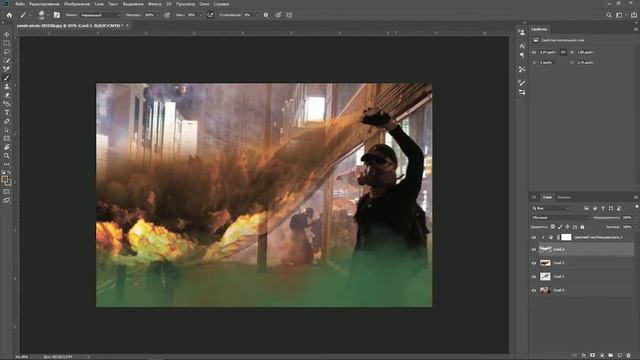Open the tool preset picker arrow
This screenshot has width=640, height=360.
point(30,15)
